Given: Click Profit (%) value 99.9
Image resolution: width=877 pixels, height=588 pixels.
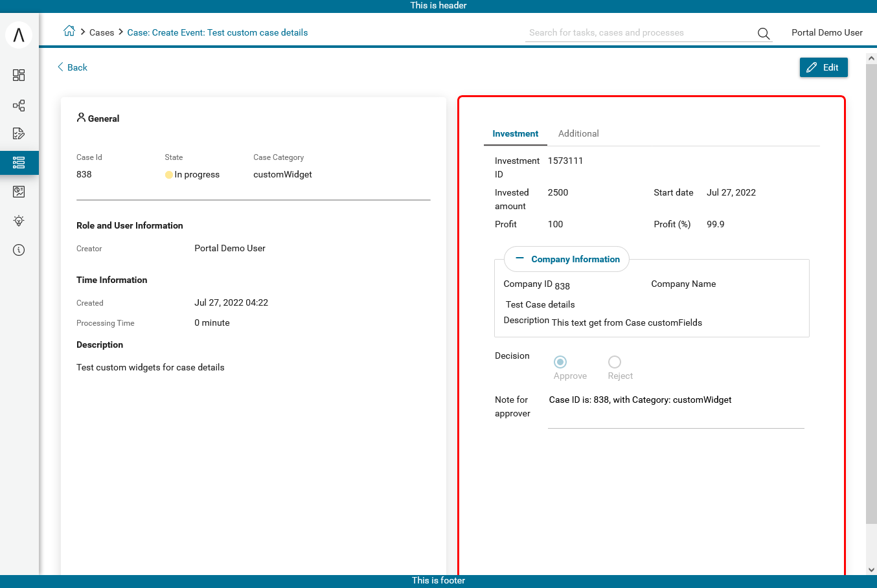Looking at the screenshot, I should [716, 224].
